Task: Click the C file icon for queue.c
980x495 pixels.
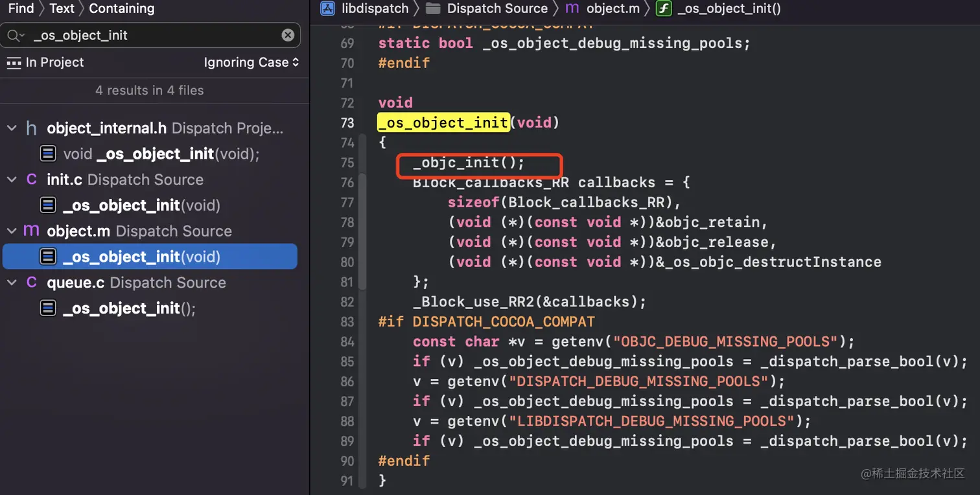Action: 31,282
